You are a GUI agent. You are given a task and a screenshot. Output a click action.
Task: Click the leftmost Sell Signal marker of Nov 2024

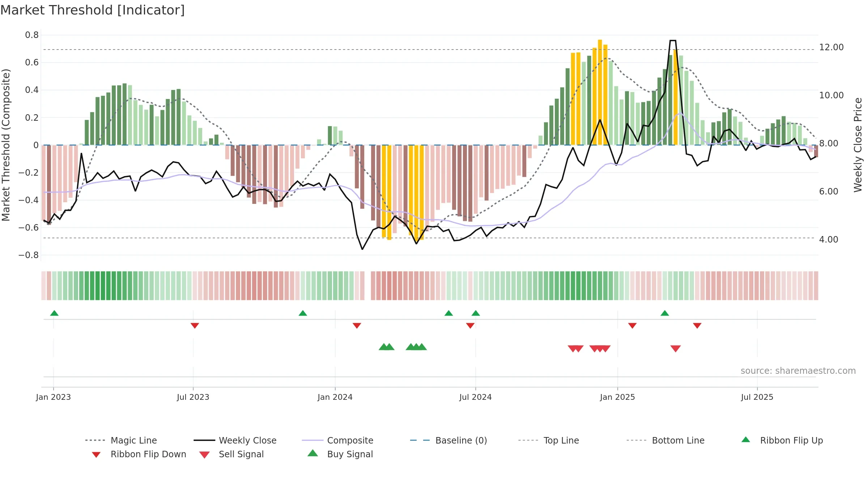click(573, 348)
